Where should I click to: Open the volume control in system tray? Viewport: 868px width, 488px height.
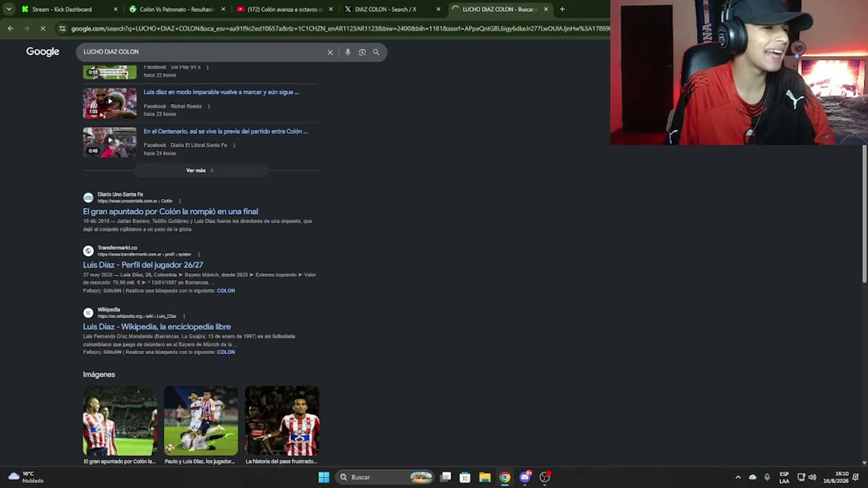[x=812, y=477]
